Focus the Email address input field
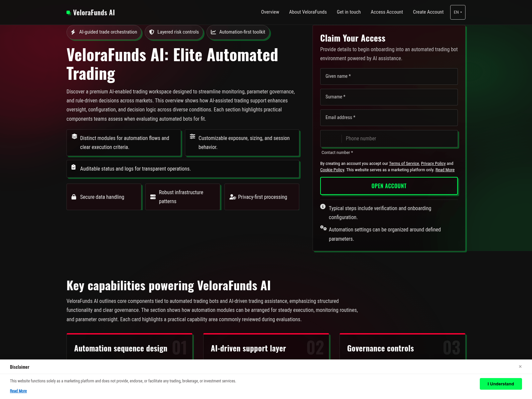The width and height of the screenshot is (532, 399). [x=389, y=118]
